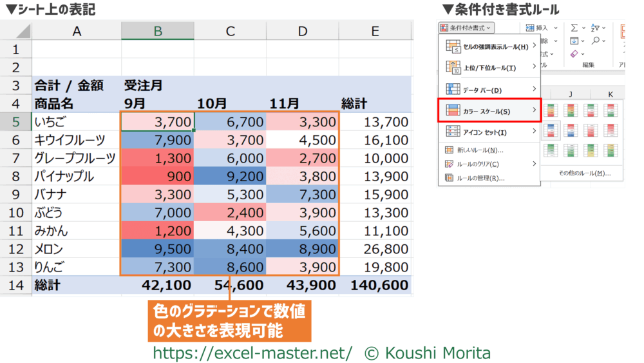Click the AutoSum sigma icon

574,28
